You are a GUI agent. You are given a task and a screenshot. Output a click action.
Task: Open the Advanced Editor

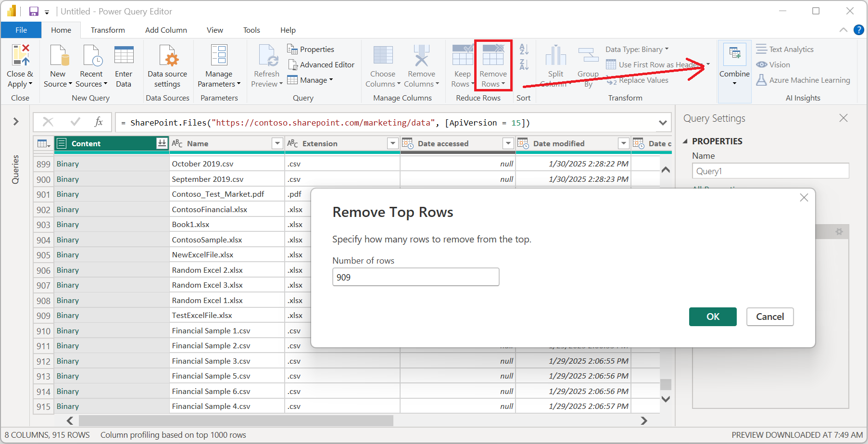tap(321, 64)
